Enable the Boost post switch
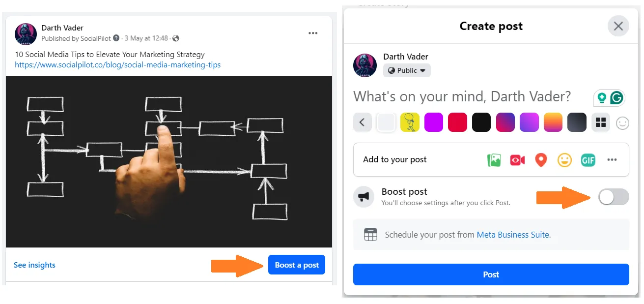Viewport: 644px width, 304px height. coord(613,197)
